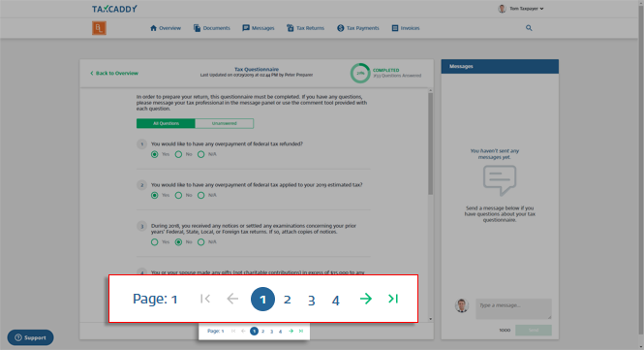Click the questionnaire vertical scrollbar thumb
The width and height of the screenshot is (644, 350).
(x=430, y=143)
